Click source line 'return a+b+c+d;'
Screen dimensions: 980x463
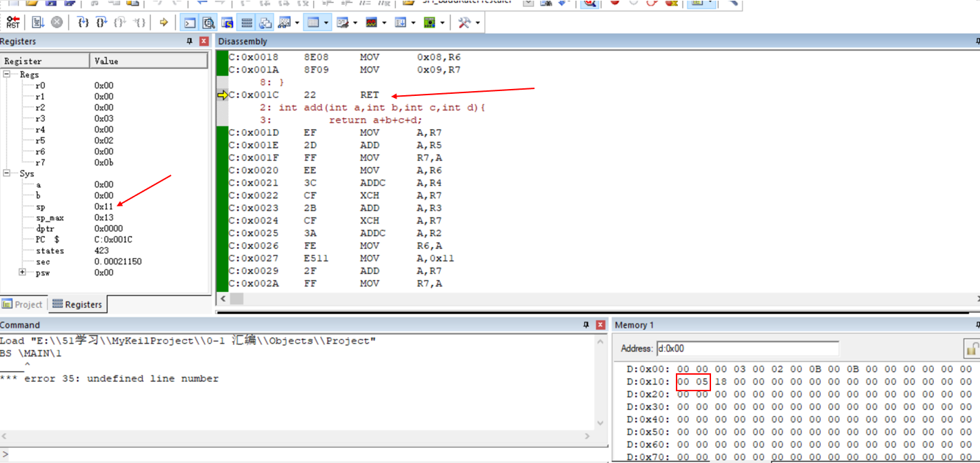375,119
